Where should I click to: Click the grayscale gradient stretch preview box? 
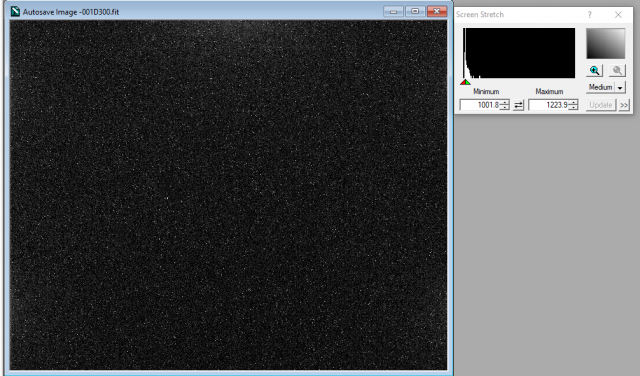[606, 43]
